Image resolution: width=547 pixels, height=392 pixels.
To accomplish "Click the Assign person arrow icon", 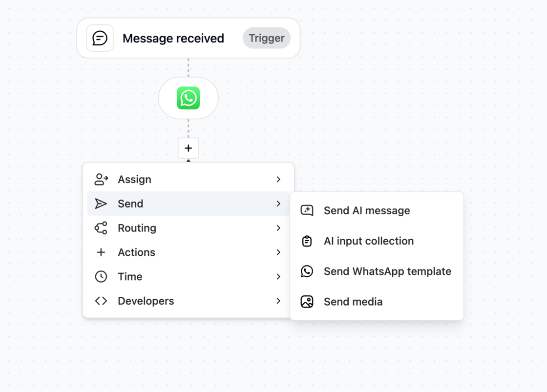I will coord(101,179).
